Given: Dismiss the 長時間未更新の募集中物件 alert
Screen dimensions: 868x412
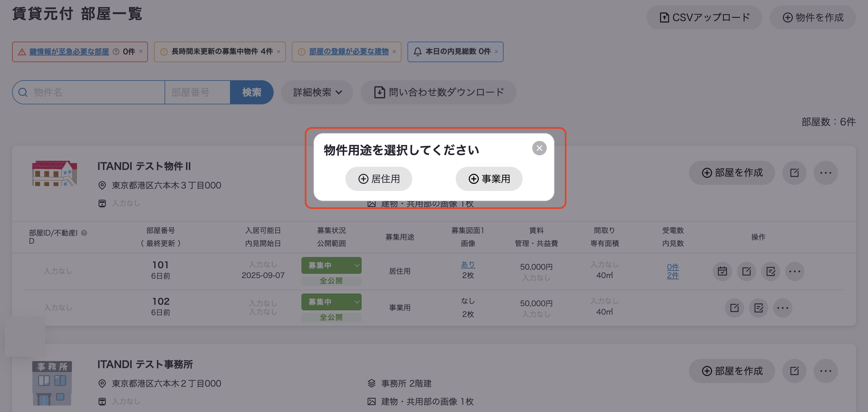Looking at the screenshot, I should 278,52.
